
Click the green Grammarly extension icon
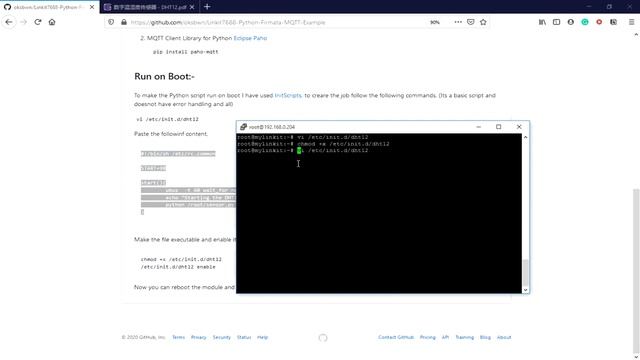585,22
